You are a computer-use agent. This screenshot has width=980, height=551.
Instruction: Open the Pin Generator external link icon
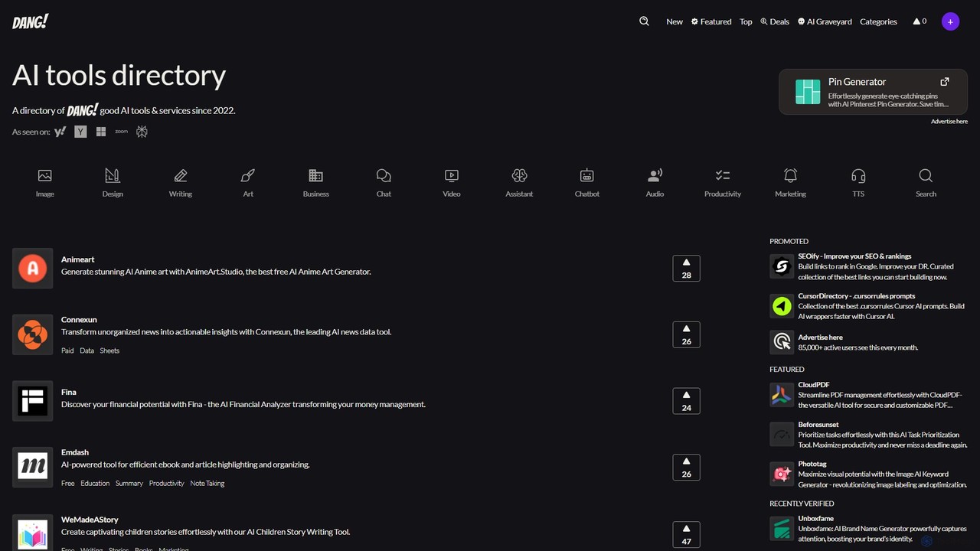pyautogui.click(x=944, y=82)
